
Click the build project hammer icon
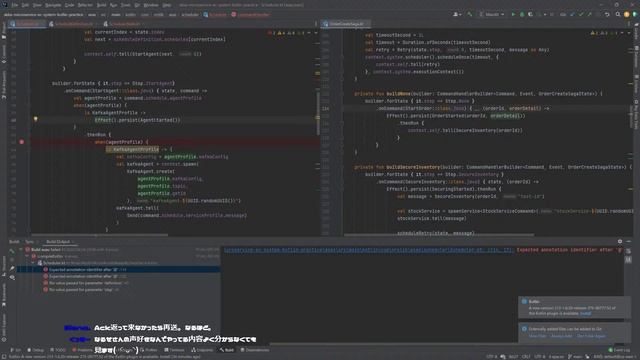click(x=470, y=14)
